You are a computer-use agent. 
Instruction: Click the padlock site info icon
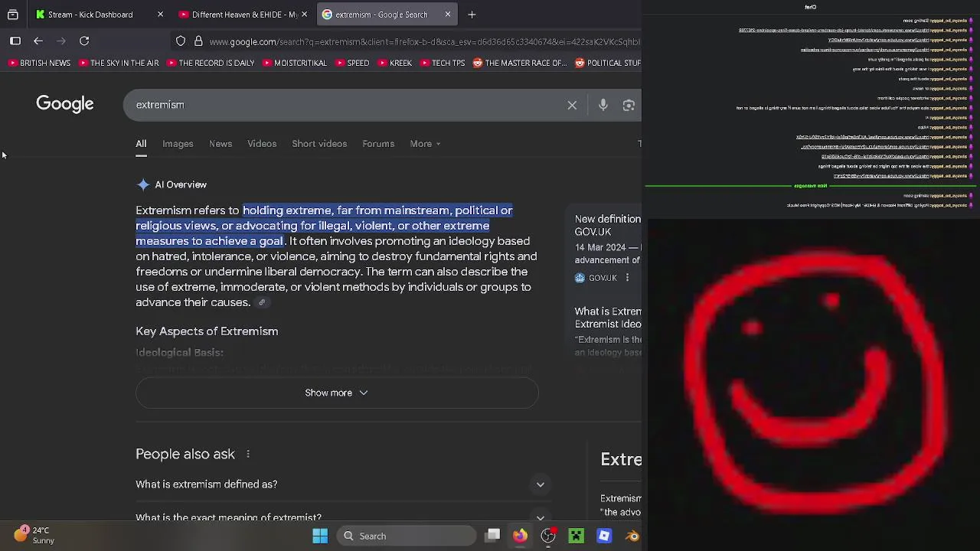pos(198,41)
